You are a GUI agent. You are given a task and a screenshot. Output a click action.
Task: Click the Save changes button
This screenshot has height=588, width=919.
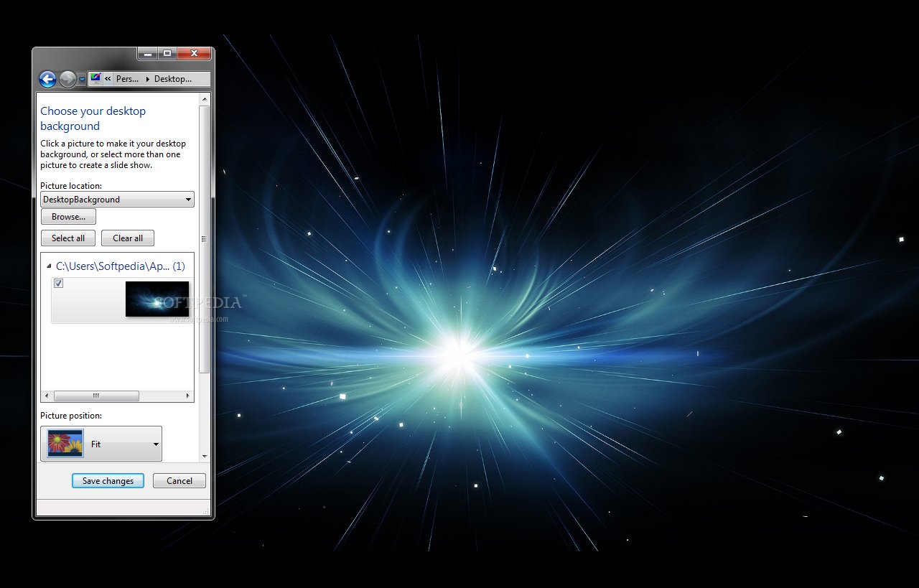click(108, 481)
